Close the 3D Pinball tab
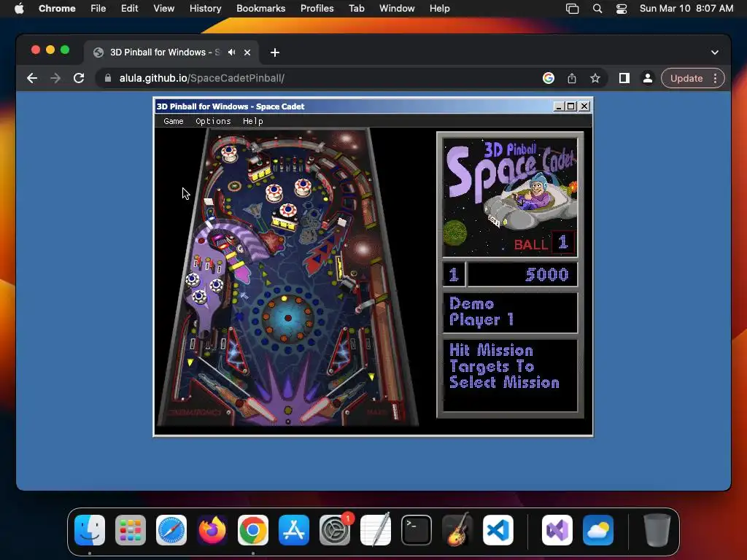 (247, 52)
